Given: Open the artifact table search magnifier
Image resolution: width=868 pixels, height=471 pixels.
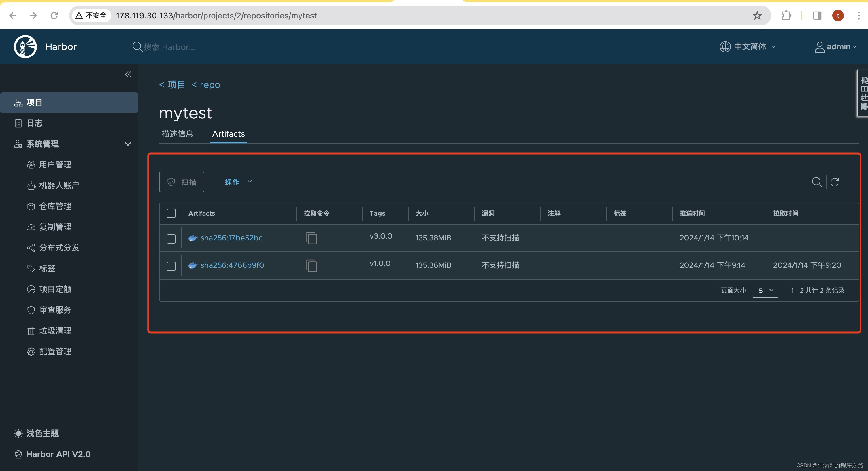Looking at the screenshot, I should pyautogui.click(x=817, y=182).
